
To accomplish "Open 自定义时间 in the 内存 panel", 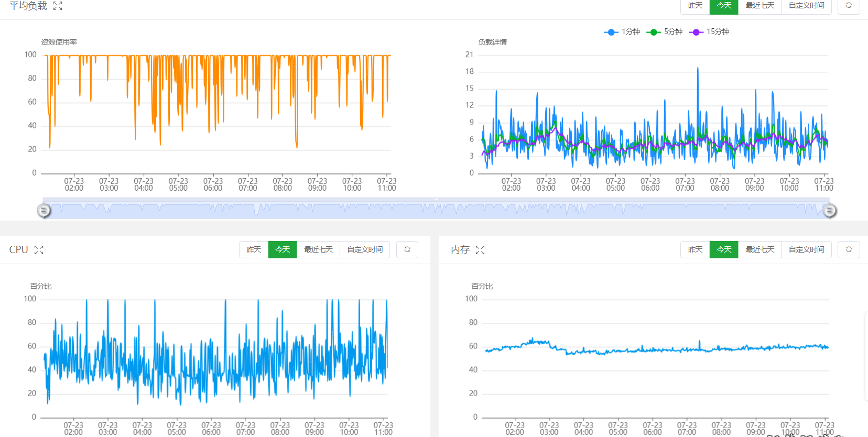I will [806, 249].
